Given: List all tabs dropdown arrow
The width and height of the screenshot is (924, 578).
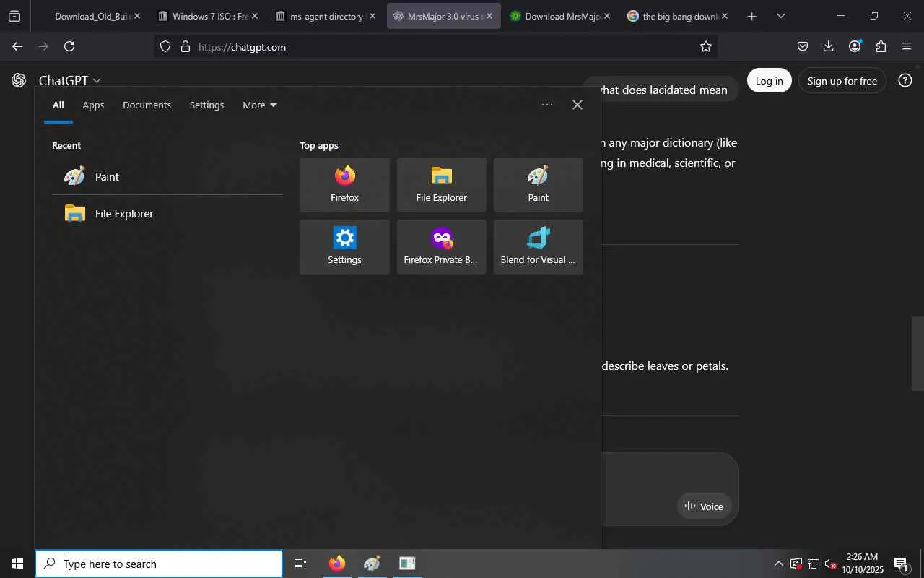Looking at the screenshot, I should click(780, 16).
